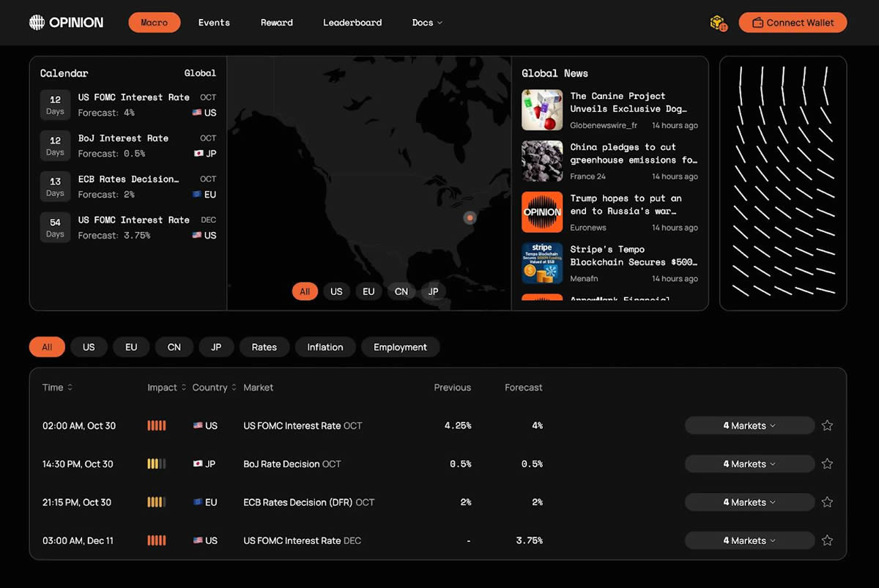Image resolution: width=879 pixels, height=588 pixels.
Task: Click the gold cube rewards icon
Action: [718, 23]
